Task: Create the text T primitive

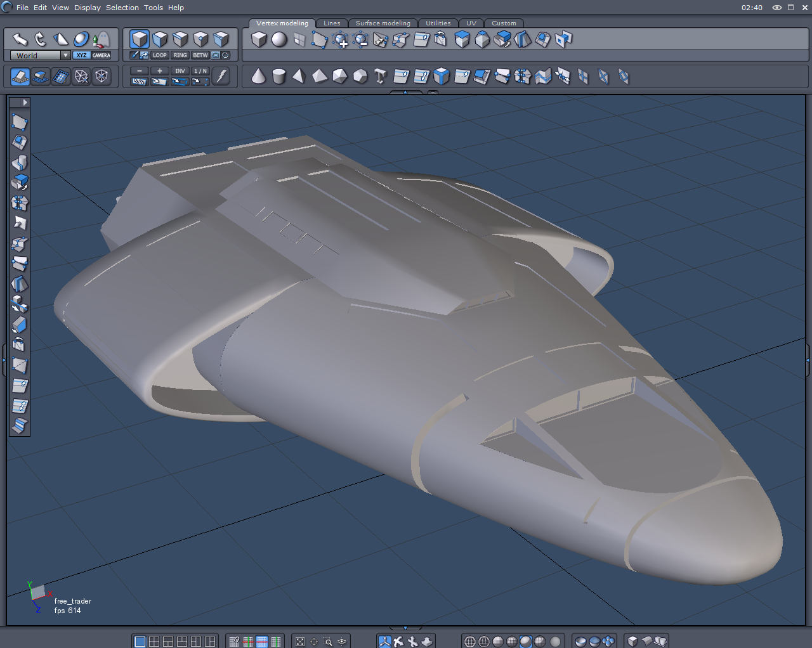Action: pos(380,77)
